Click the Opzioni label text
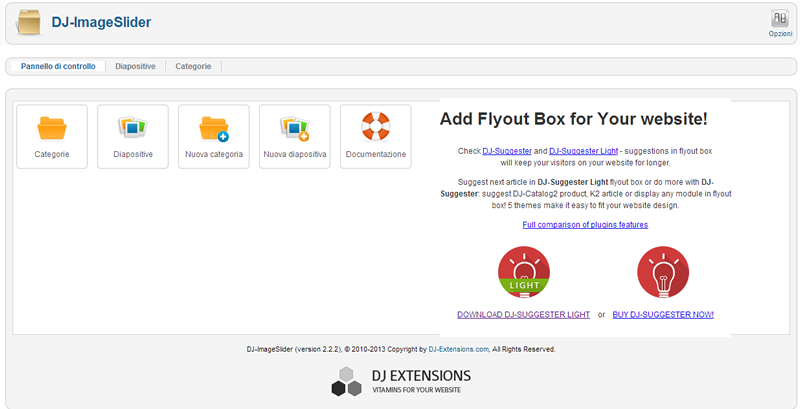 pyautogui.click(x=780, y=34)
